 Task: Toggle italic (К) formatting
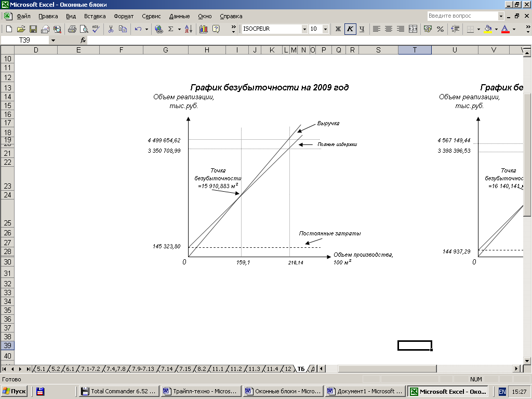tap(350, 29)
